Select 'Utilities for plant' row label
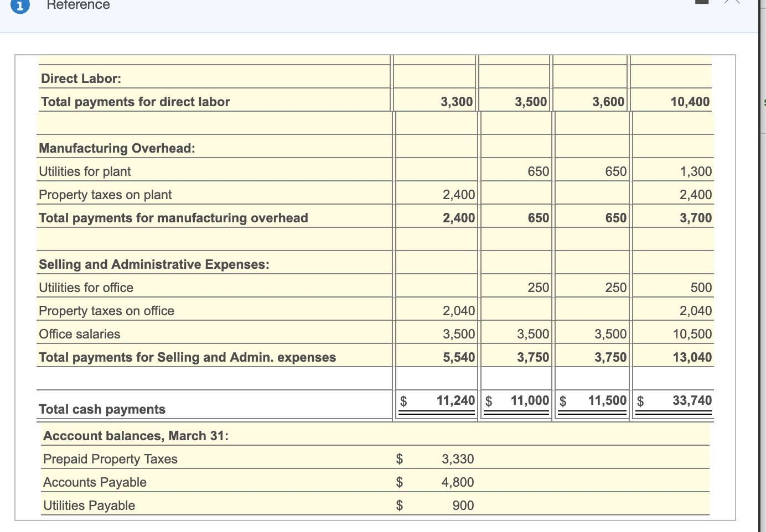The height and width of the screenshot is (532, 766). [85, 171]
